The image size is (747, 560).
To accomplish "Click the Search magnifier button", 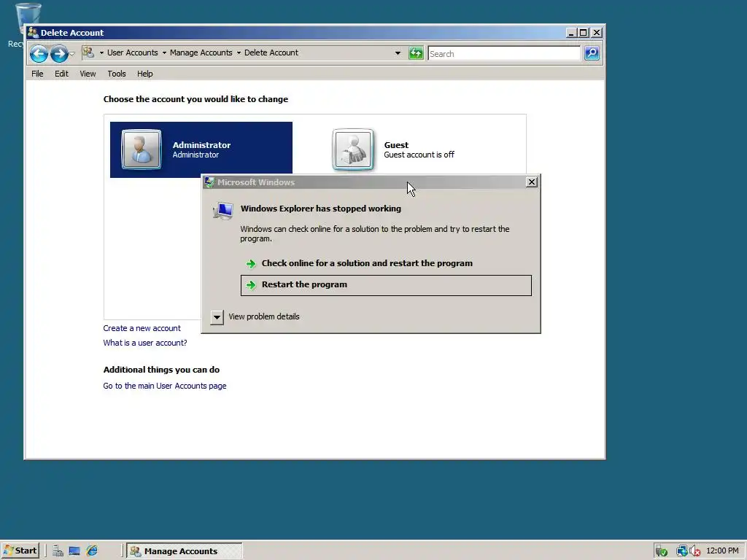I will pyautogui.click(x=592, y=53).
